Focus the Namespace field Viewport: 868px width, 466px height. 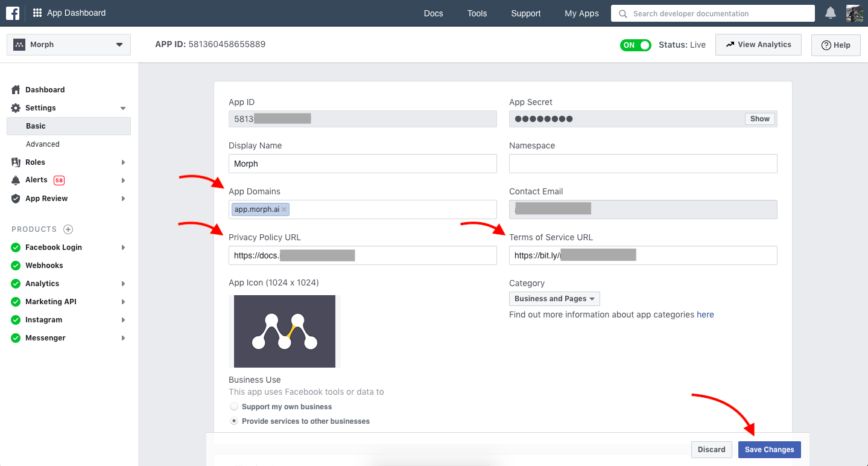[643, 164]
